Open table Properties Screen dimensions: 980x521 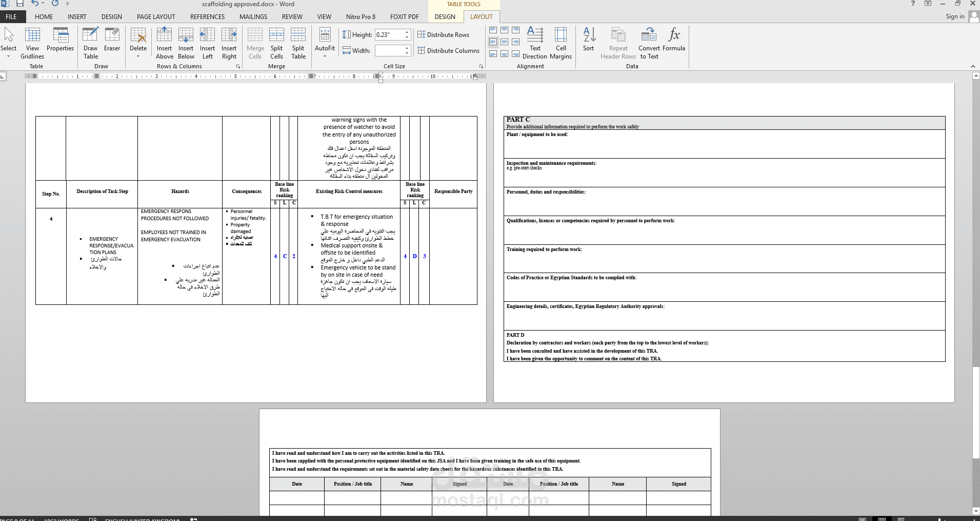(x=61, y=41)
